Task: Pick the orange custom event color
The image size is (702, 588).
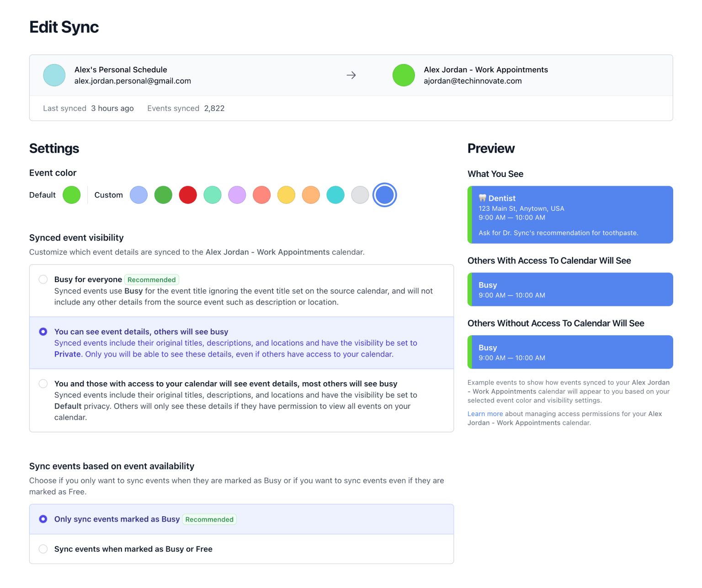Action: point(311,194)
